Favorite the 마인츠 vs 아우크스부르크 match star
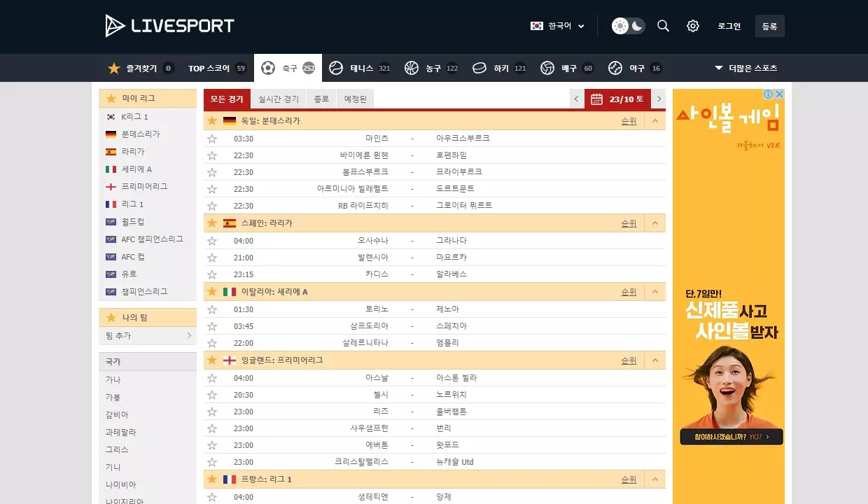 point(212,139)
